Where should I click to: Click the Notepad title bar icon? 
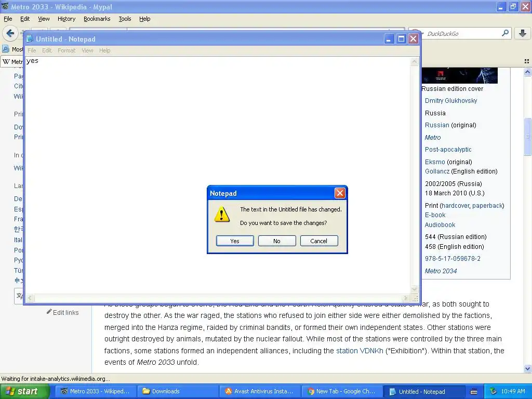coord(30,38)
